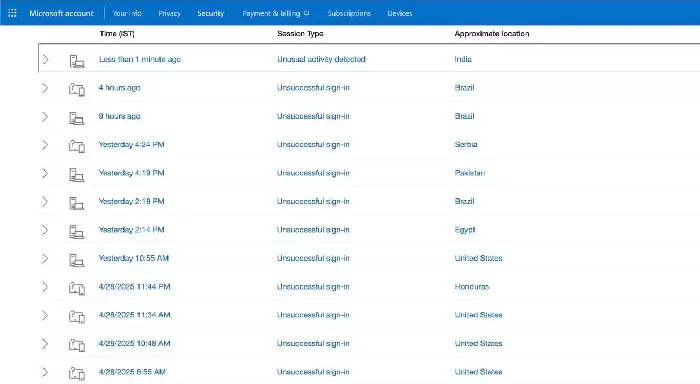Open the Microsoft apps launcher grid
700x384 pixels.
point(12,13)
